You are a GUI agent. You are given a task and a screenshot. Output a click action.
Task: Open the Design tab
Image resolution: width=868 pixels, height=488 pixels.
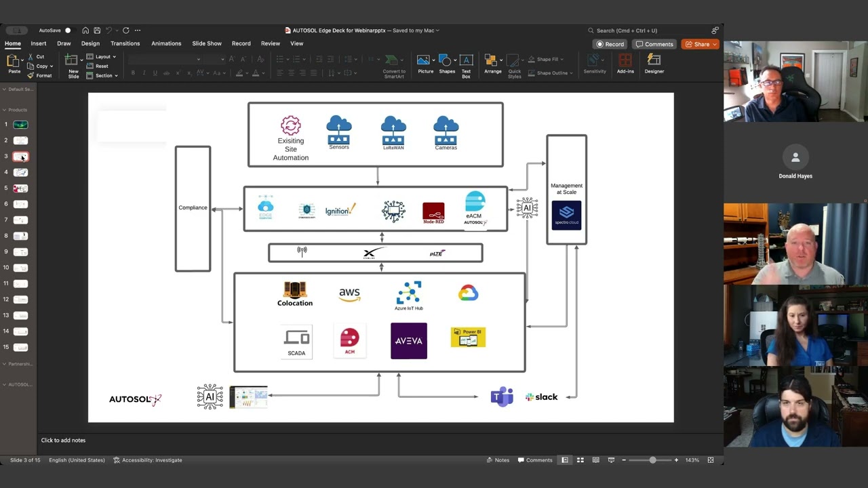point(90,43)
